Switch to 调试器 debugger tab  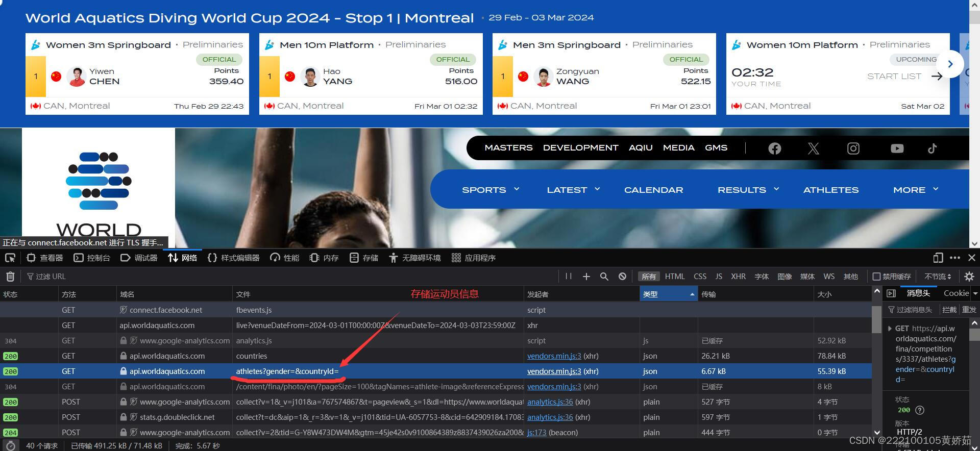click(139, 258)
